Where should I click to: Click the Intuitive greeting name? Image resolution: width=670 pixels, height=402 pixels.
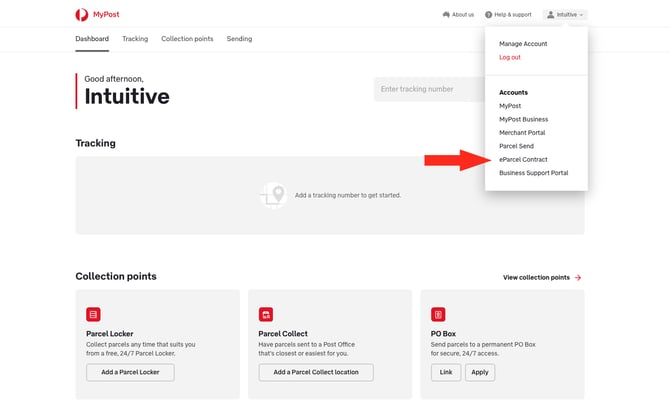[127, 96]
